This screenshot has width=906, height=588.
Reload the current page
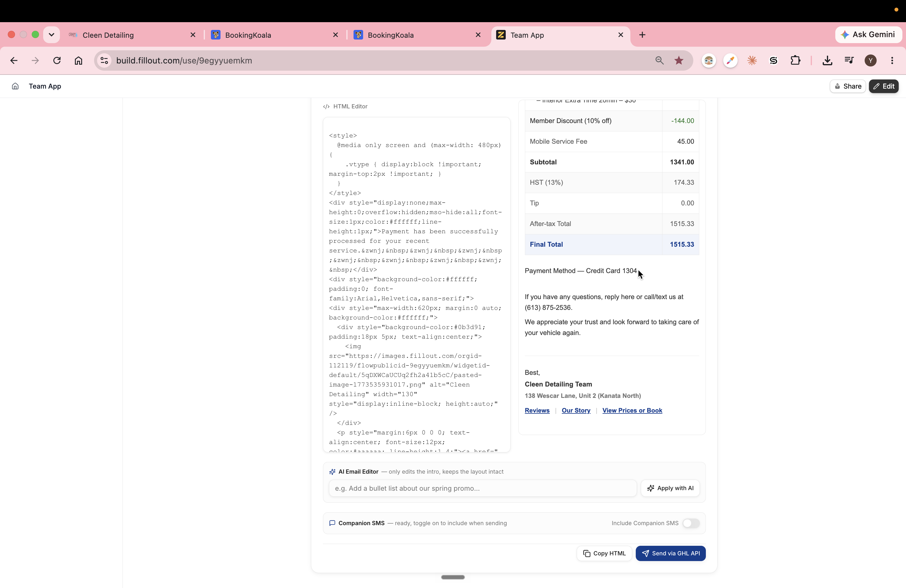pos(57,60)
